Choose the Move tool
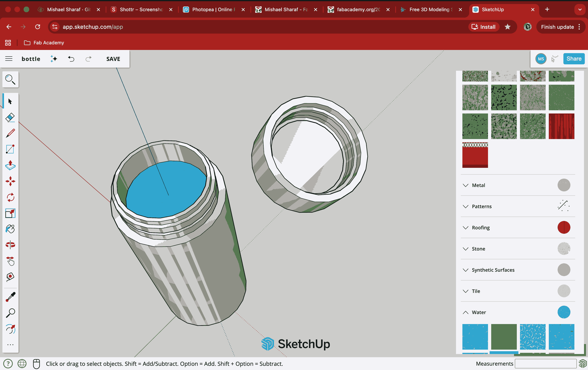The width and height of the screenshot is (588, 370). click(x=10, y=181)
